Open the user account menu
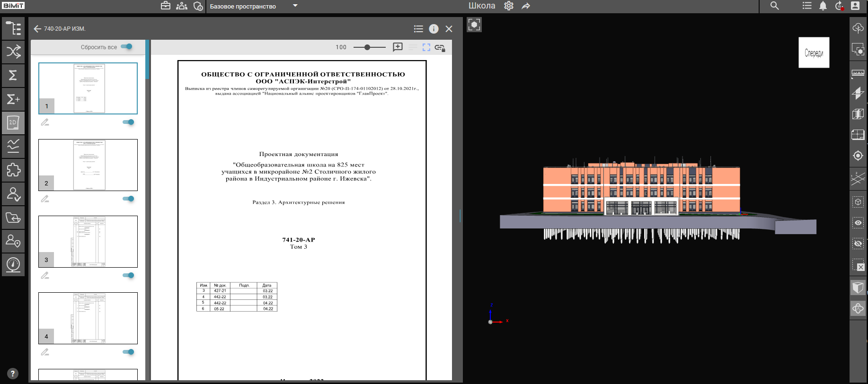The height and width of the screenshot is (384, 868). [x=855, y=6]
